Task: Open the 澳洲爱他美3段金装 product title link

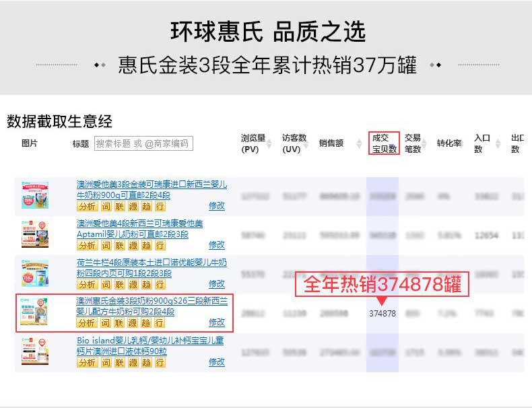Action: [152, 190]
